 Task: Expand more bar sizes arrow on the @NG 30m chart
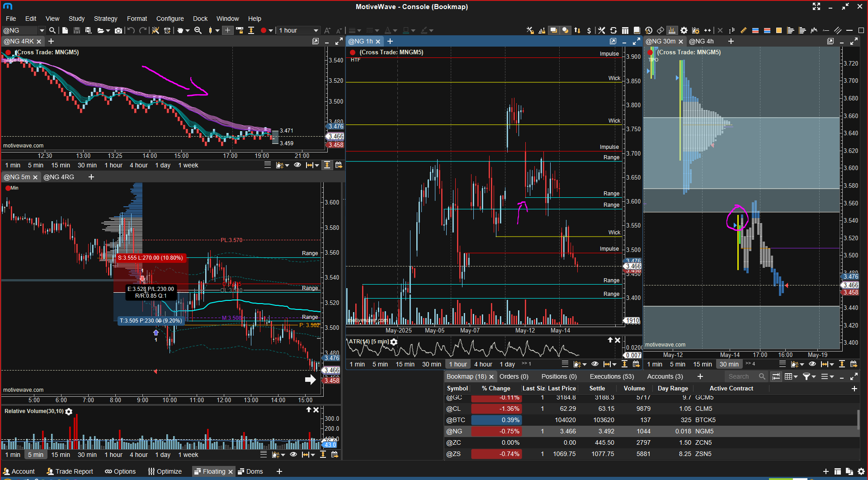[x=750, y=364]
